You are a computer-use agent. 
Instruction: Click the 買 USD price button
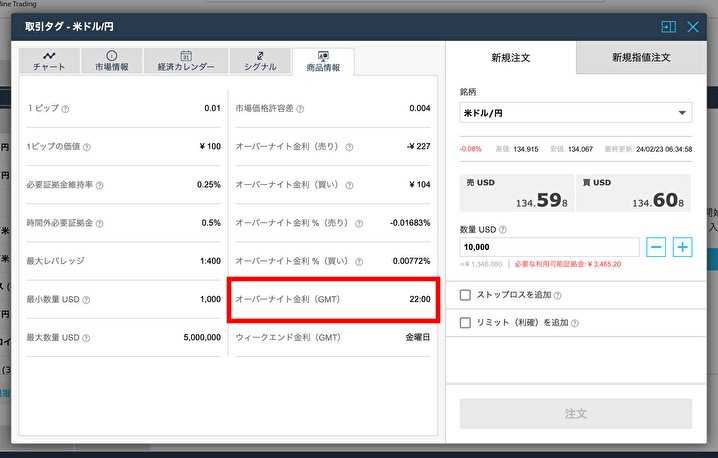[x=633, y=193]
